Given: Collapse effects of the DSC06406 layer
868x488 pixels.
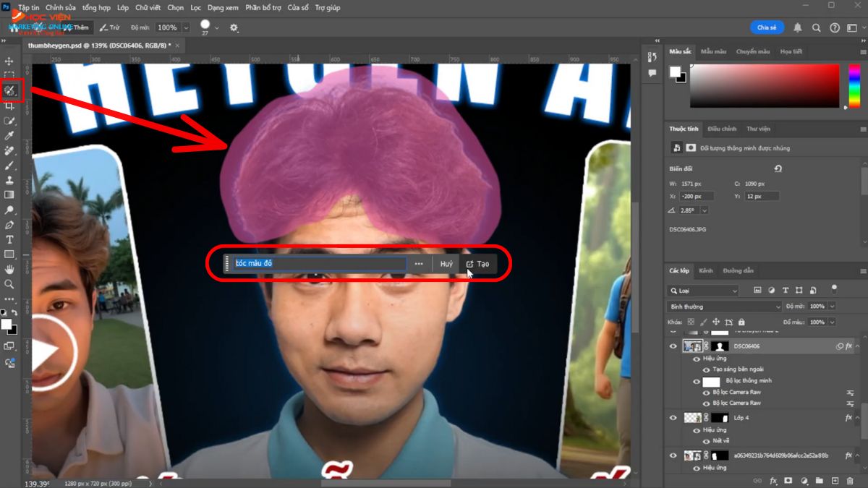Looking at the screenshot, I should pyautogui.click(x=858, y=346).
